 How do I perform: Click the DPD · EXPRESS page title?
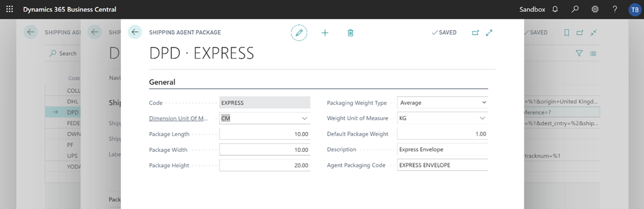click(x=201, y=53)
